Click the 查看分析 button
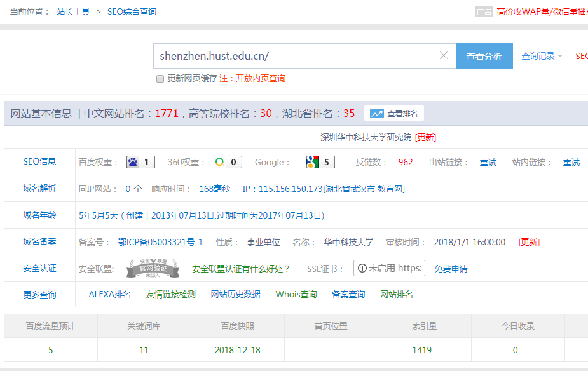This screenshot has height=371, width=588. (x=484, y=56)
